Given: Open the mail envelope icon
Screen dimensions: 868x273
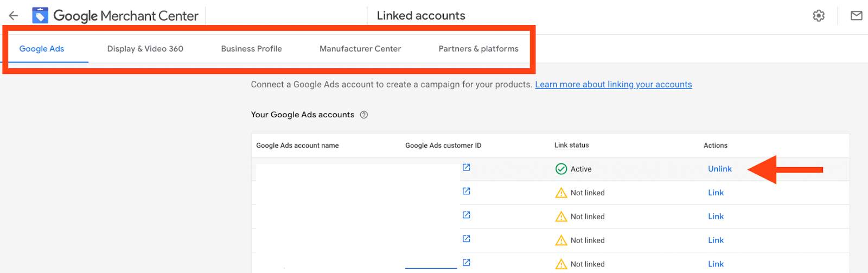Looking at the screenshot, I should (857, 16).
